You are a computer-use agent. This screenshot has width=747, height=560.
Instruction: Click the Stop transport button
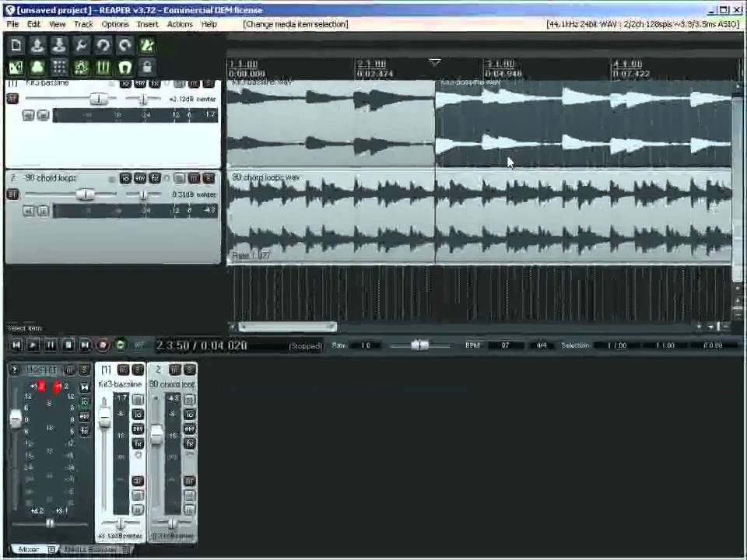click(x=68, y=345)
